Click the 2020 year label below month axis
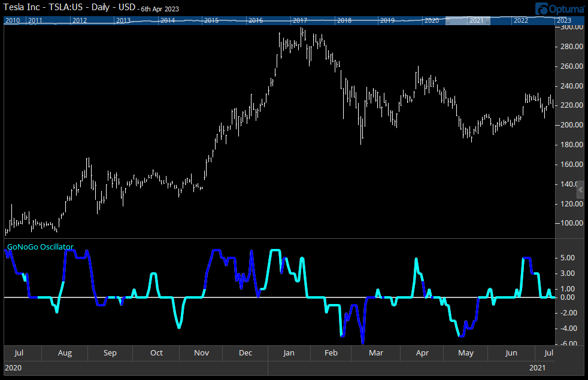 pos(13,368)
